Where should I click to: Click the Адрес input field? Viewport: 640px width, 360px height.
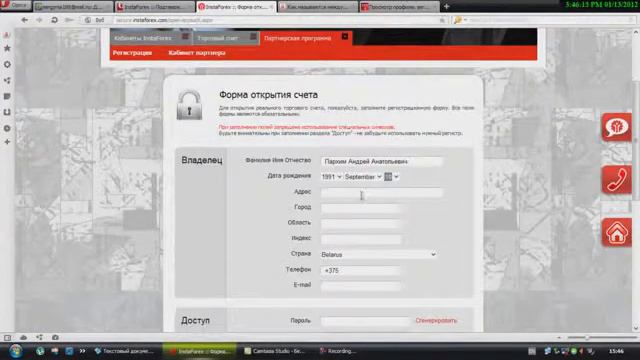click(x=381, y=193)
